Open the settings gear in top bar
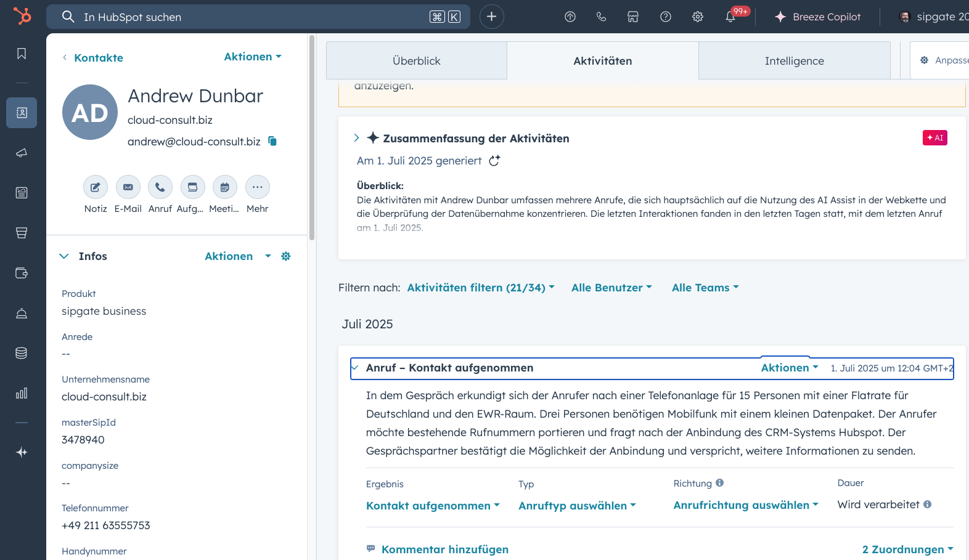Image resolution: width=969 pixels, height=560 pixels. point(698,17)
